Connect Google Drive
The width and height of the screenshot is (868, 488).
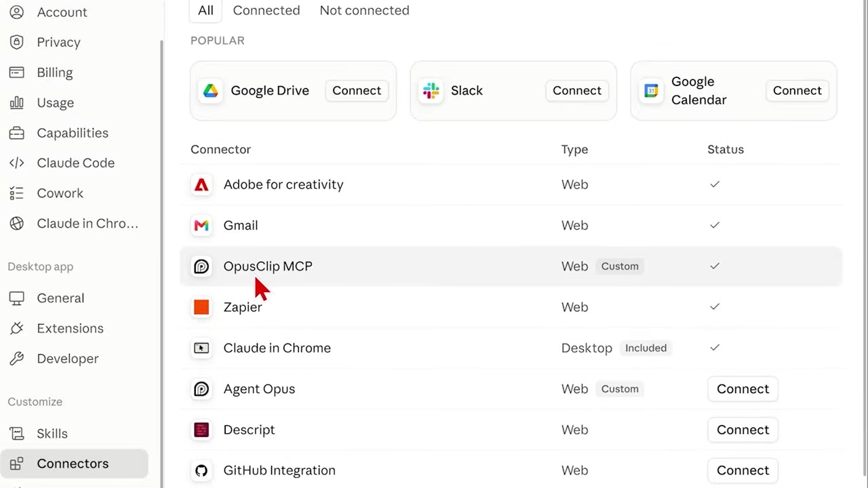click(357, 91)
